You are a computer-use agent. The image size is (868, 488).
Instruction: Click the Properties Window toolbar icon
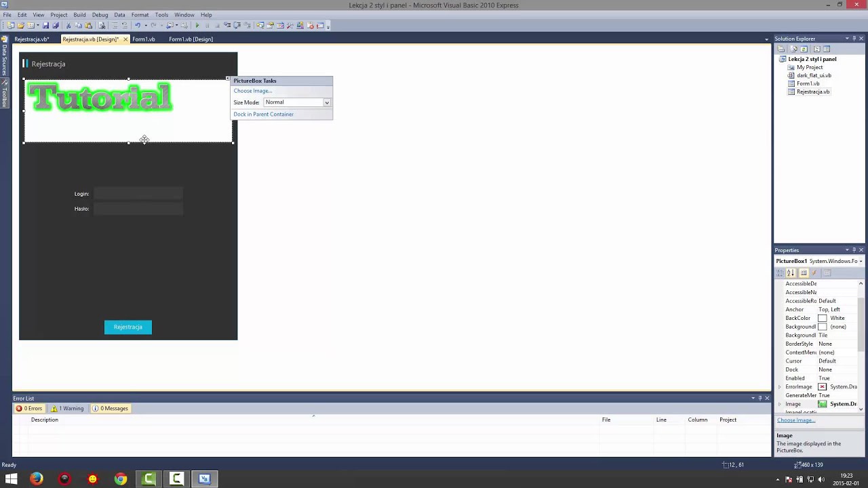270,26
